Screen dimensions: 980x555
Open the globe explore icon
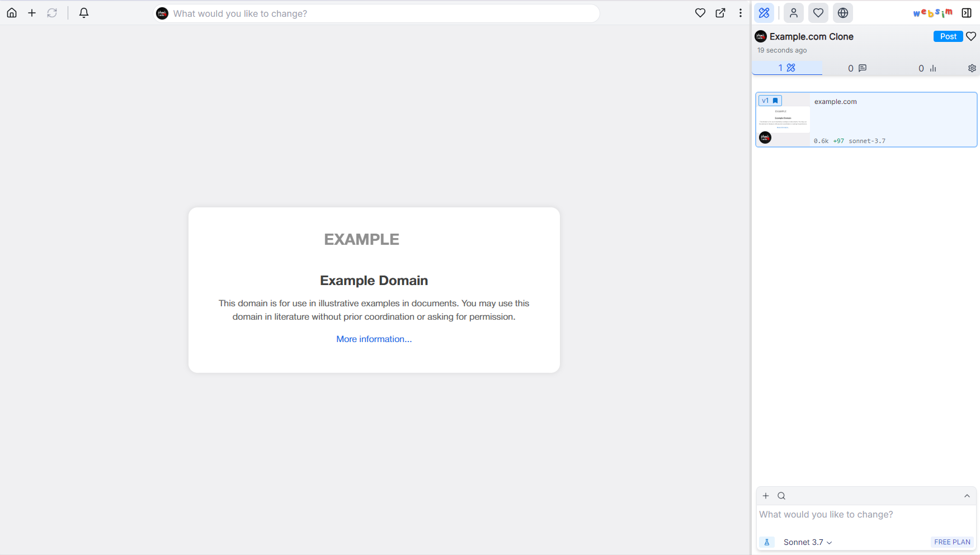842,13
